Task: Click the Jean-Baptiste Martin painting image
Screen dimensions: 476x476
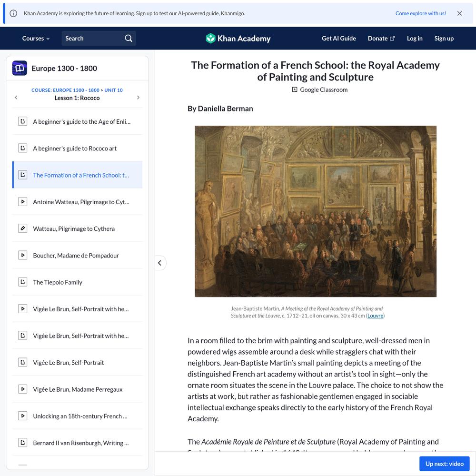Action: (316, 211)
